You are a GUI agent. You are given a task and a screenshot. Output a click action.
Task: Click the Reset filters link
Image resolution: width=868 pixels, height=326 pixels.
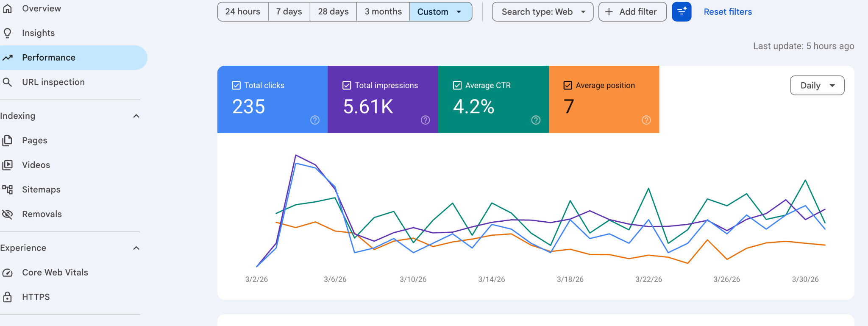tap(728, 12)
